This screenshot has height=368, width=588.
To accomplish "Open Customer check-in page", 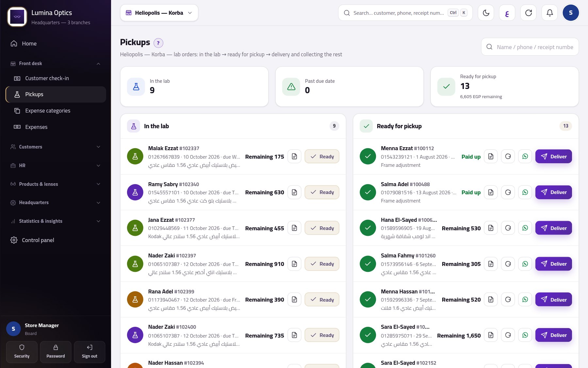I will click(56, 79).
